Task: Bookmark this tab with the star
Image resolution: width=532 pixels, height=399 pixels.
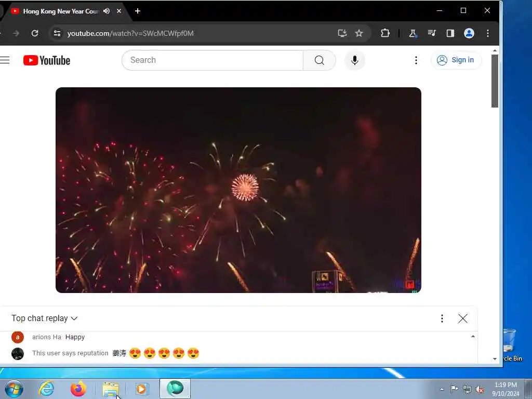Action: tap(359, 33)
